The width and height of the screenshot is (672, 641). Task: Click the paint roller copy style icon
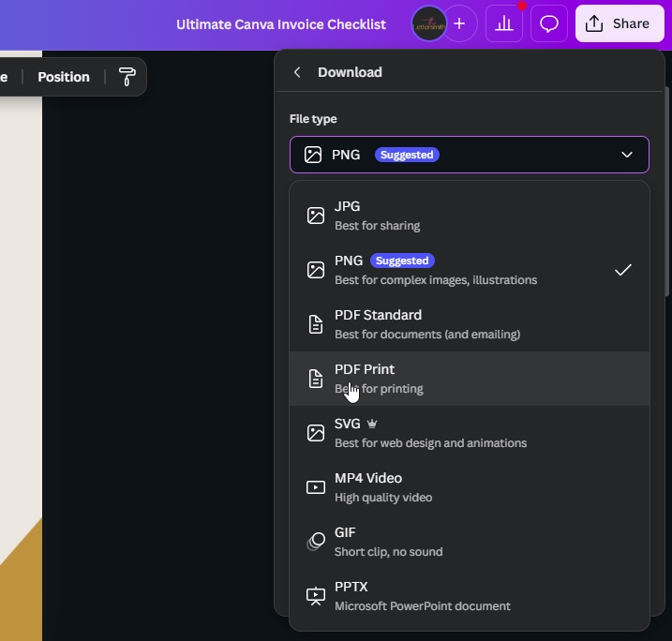[x=127, y=77]
